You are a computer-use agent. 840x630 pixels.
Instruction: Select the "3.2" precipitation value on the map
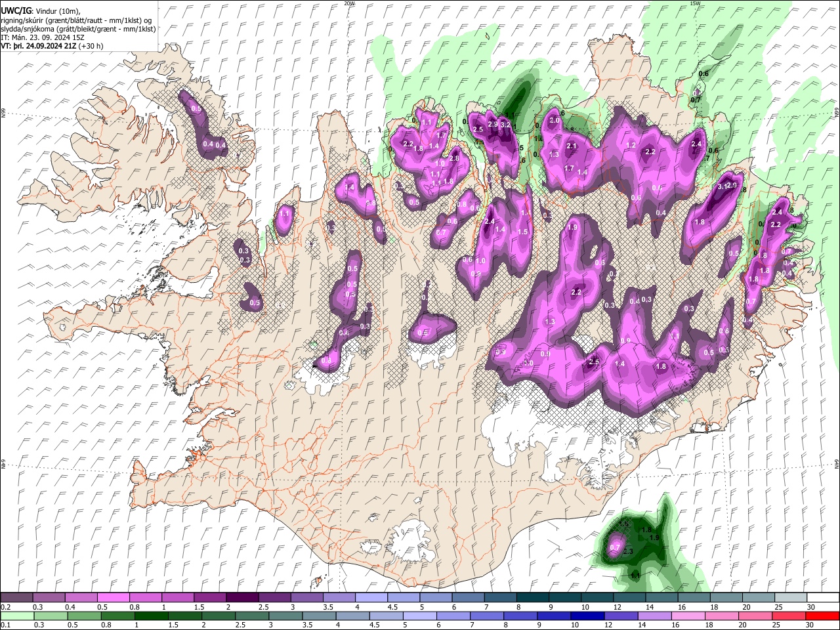[x=505, y=125]
